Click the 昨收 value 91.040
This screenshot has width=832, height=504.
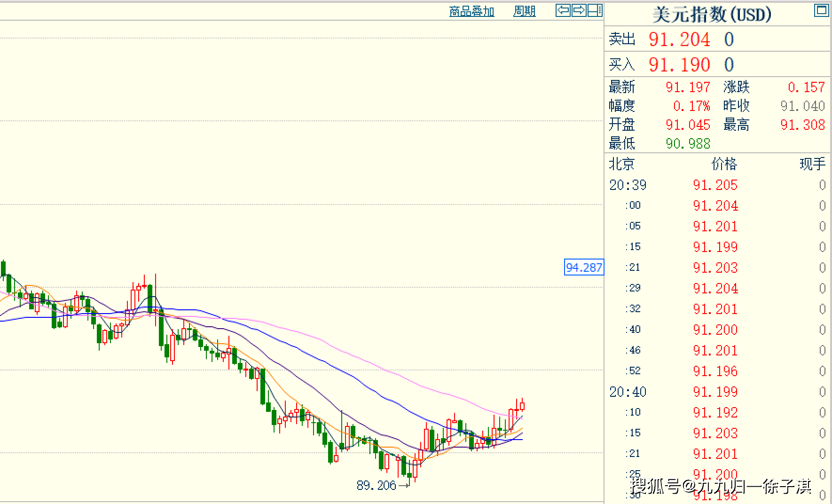[x=802, y=106]
